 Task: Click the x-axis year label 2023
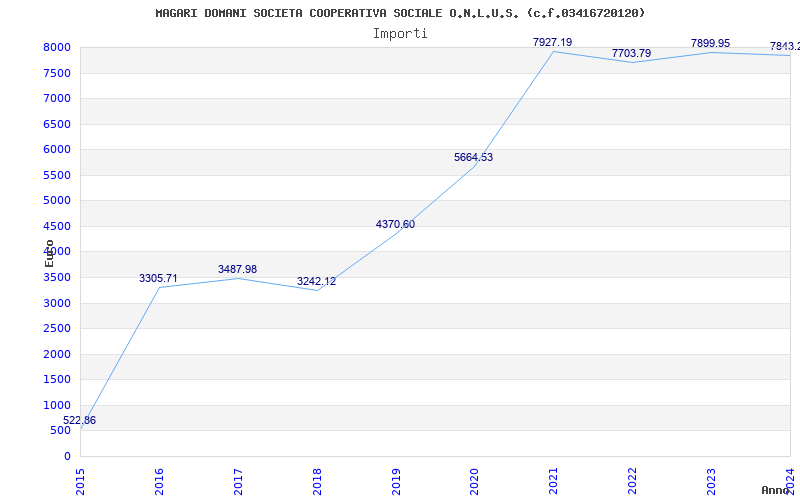point(711,482)
